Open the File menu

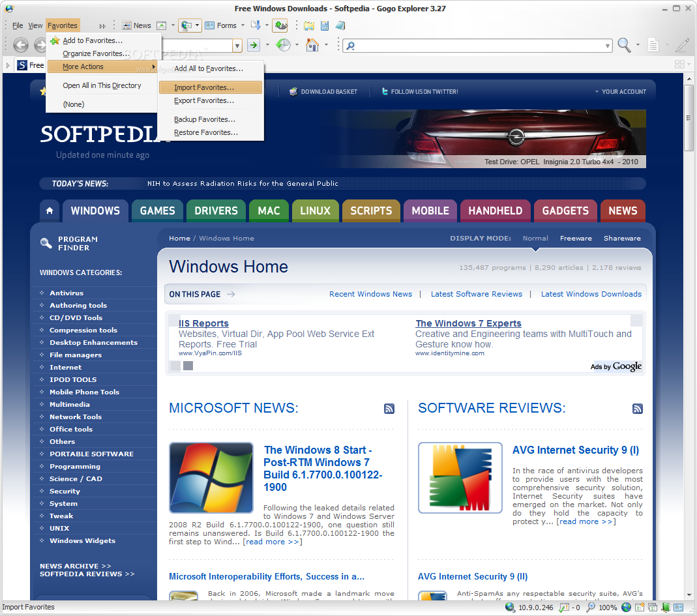18,26
